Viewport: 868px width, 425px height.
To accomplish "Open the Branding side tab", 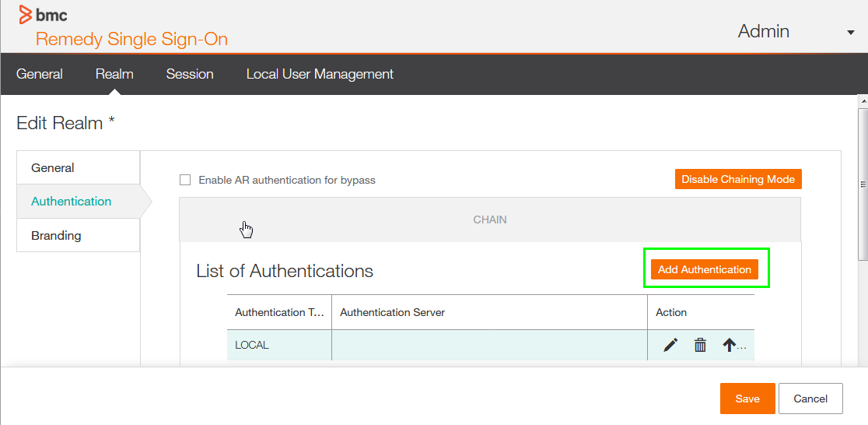I will pos(78,236).
